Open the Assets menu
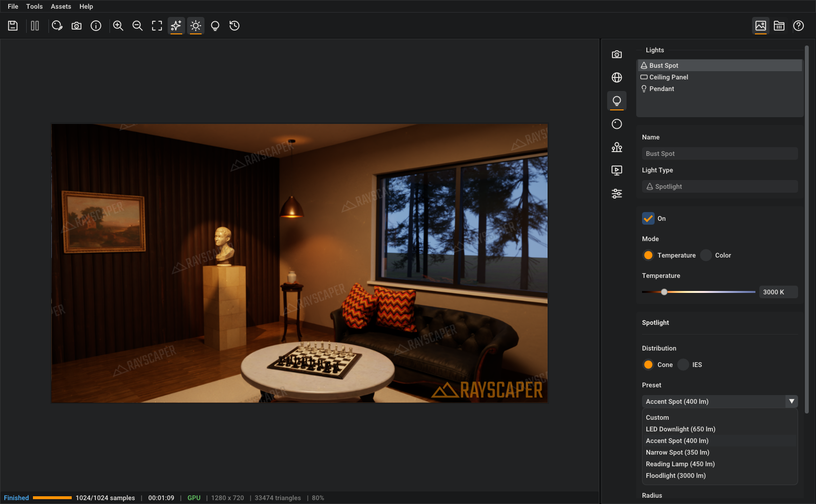 coord(61,6)
